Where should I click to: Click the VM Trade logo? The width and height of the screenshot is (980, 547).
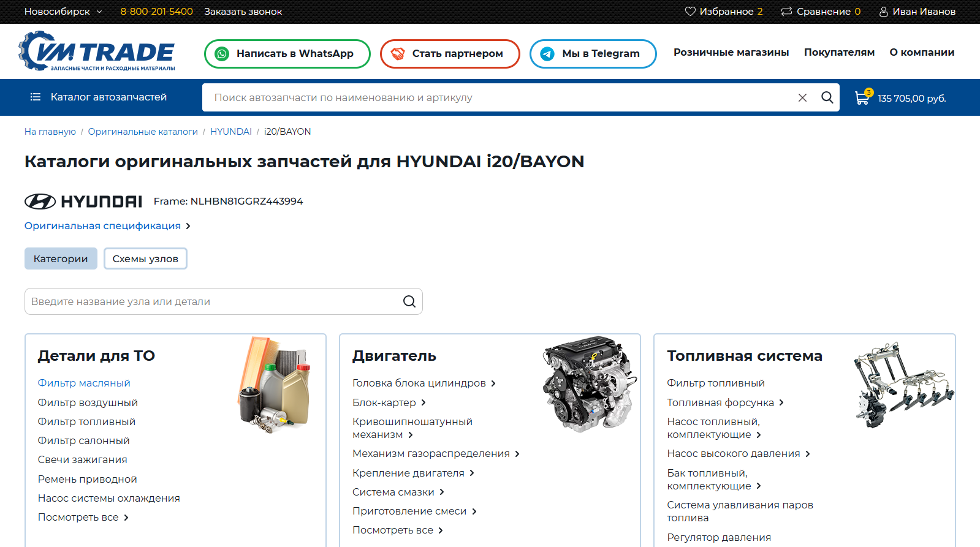tap(97, 51)
